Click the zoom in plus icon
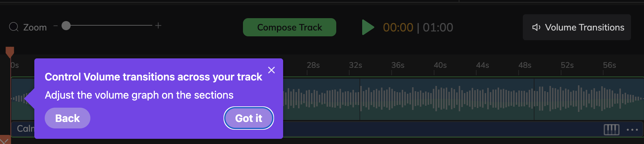 tap(158, 25)
